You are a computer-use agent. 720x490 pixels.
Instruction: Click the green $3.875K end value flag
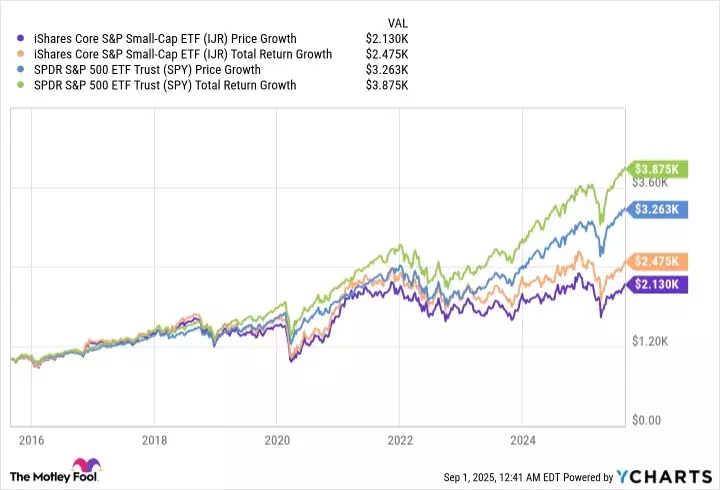pos(658,168)
